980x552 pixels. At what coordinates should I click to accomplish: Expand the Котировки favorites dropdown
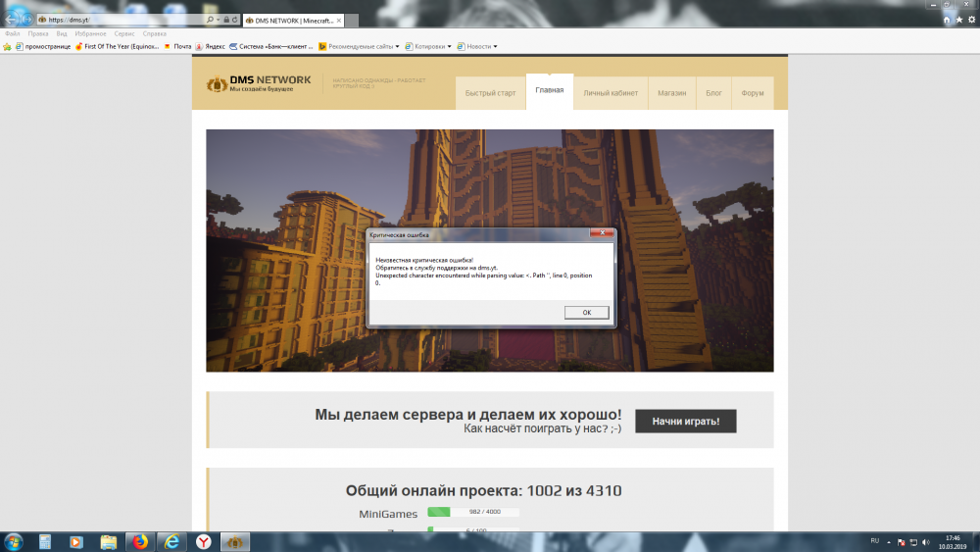[449, 46]
